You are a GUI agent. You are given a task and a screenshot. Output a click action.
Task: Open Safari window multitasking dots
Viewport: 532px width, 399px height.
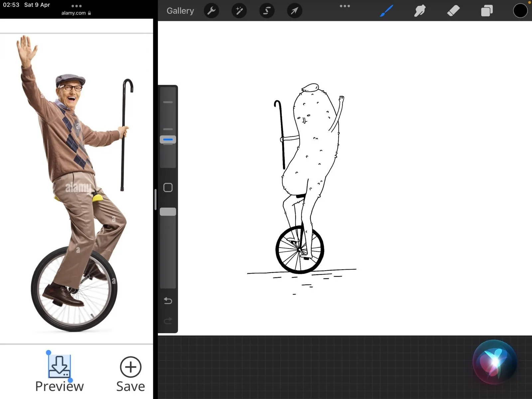coord(76,6)
